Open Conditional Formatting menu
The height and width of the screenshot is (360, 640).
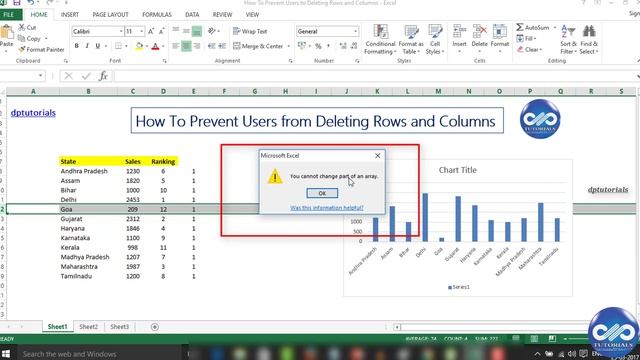pyautogui.click(x=380, y=40)
